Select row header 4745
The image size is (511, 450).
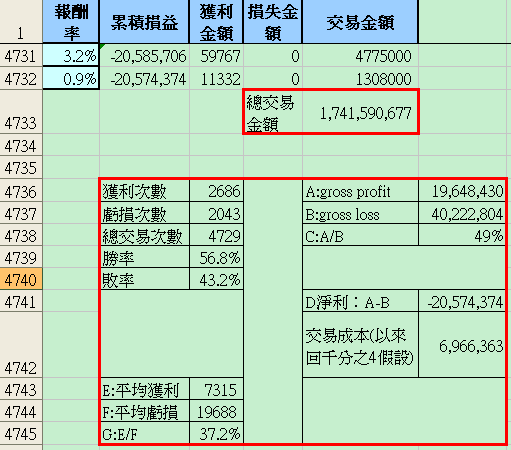click(21, 433)
